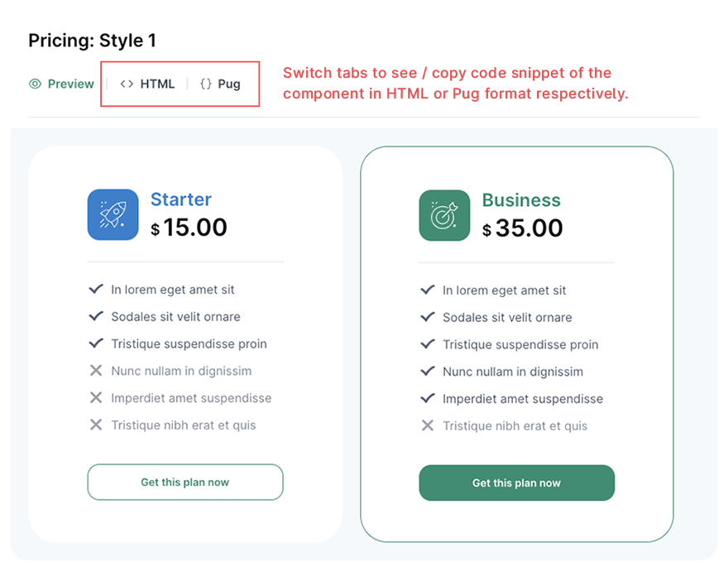Viewport: 728px width, 571px height.
Task: Click the checkmark beside Starter's "Sodales sit velit ornare"
Action: [96, 316]
